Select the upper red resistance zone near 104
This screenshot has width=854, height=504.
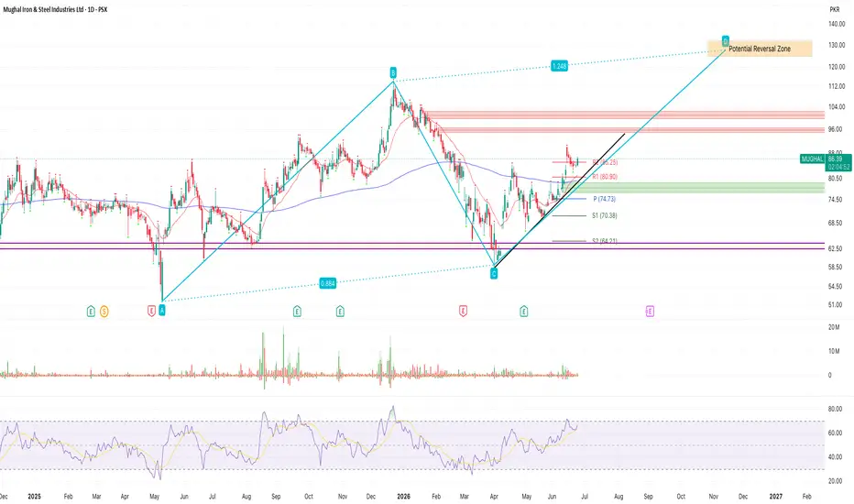625,115
